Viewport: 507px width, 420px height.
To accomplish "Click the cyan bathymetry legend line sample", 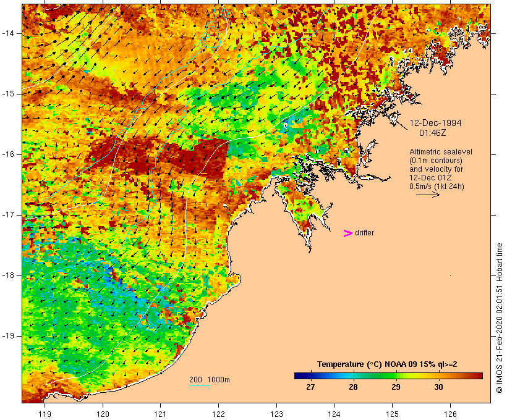I will (200, 385).
